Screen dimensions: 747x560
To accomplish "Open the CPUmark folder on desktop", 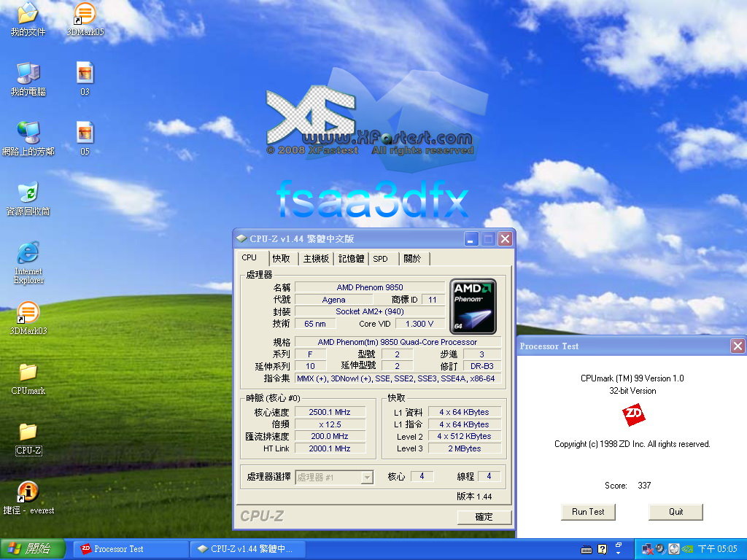I will click(28, 373).
